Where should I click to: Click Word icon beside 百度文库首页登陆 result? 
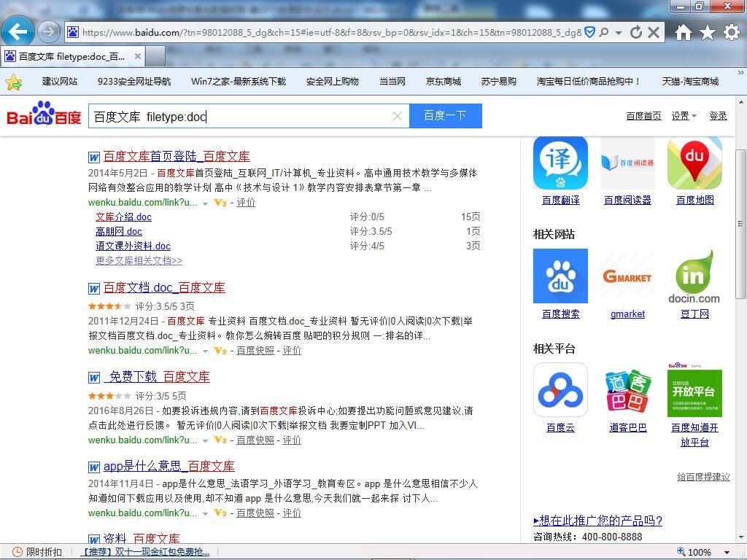(94, 157)
